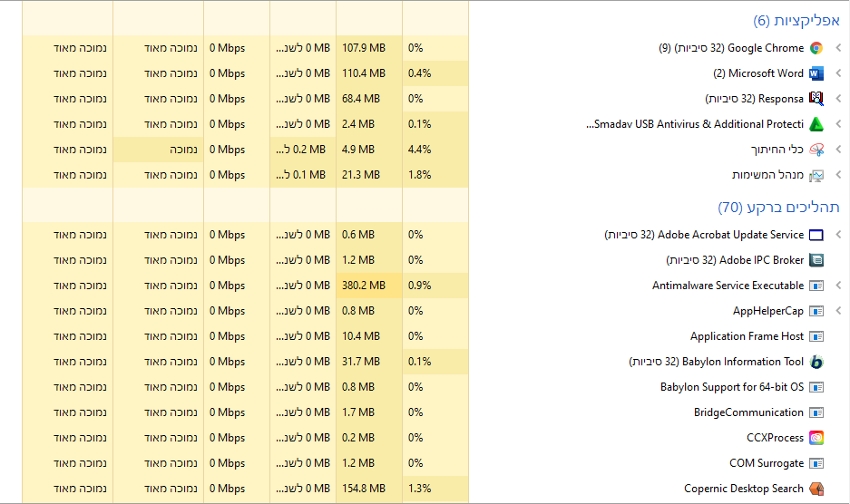Image resolution: width=850 pixels, height=504 pixels.
Task: Click the Application Frame Host icon
Action: pos(816,336)
